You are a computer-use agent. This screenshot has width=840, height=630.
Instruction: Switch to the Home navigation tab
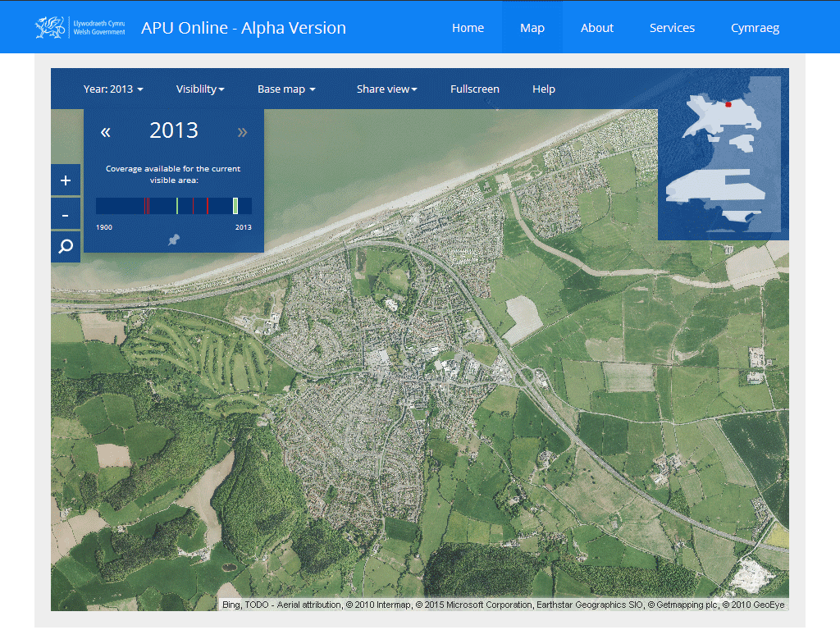[468, 27]
